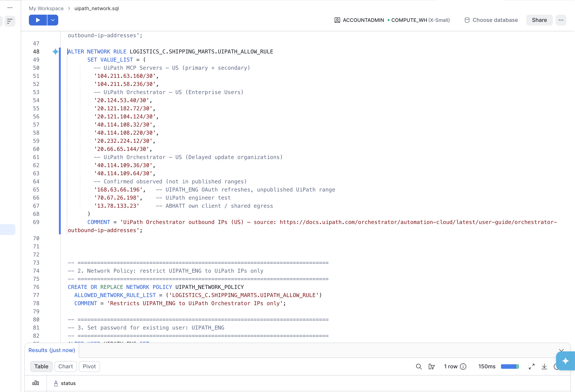
Task: Click the Enterprise Users comment line
Action: click(169, 92)
